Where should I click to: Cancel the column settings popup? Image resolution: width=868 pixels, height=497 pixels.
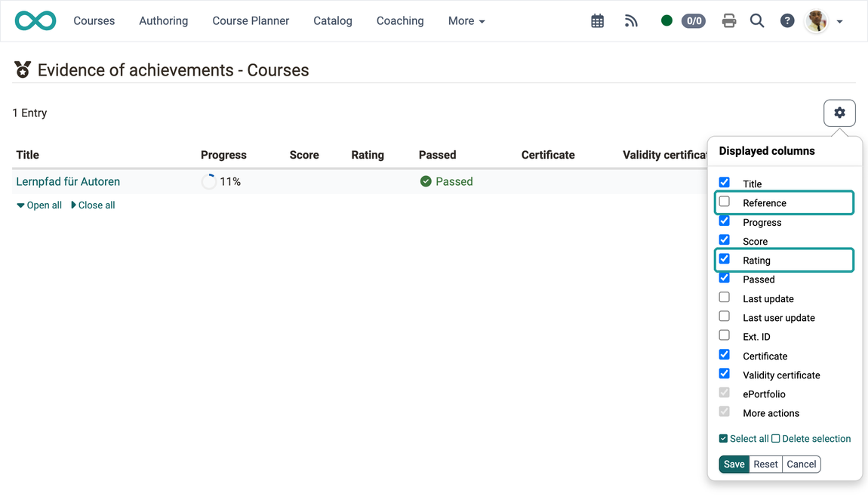pos(801,464)
